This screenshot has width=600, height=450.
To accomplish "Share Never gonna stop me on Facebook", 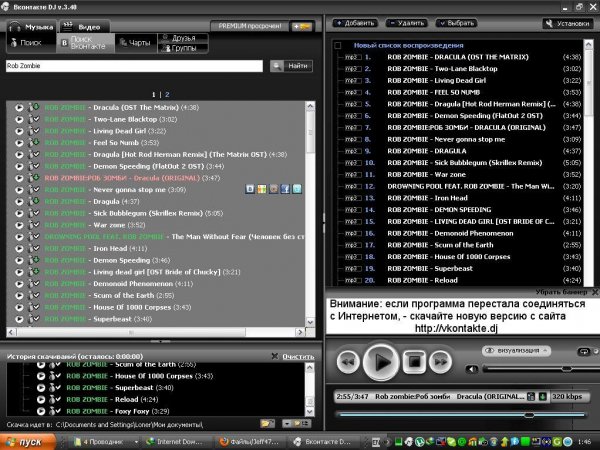I will [285, 189].
